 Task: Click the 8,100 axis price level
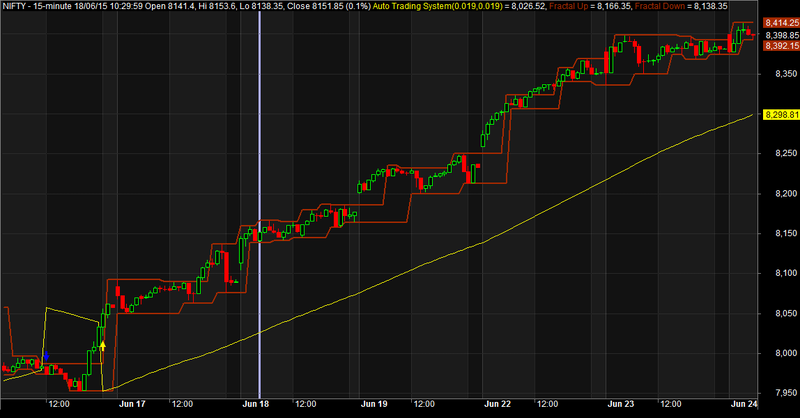786,273
